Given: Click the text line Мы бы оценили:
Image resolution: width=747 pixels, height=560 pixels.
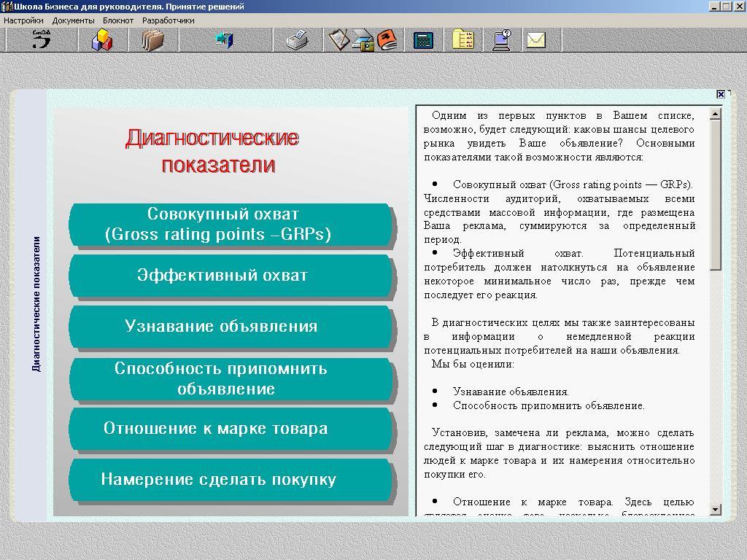Looking at the screenshot, I should coord(473,364).
